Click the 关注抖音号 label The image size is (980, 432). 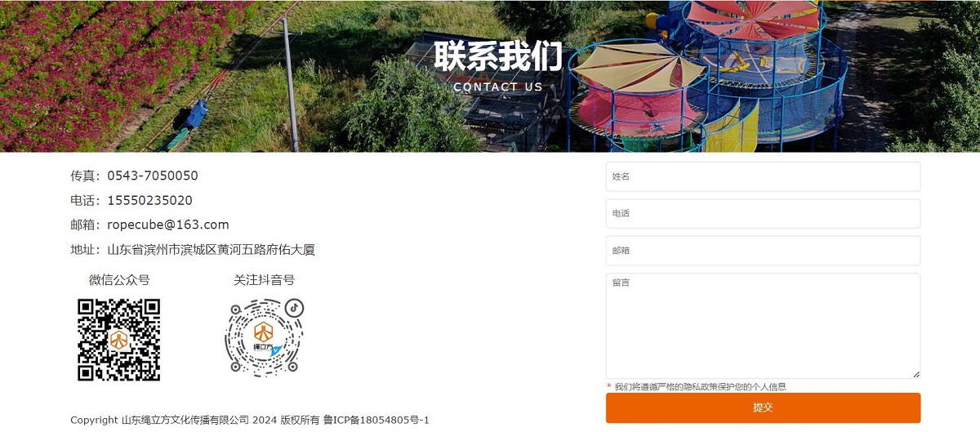(x=265, y=280)
